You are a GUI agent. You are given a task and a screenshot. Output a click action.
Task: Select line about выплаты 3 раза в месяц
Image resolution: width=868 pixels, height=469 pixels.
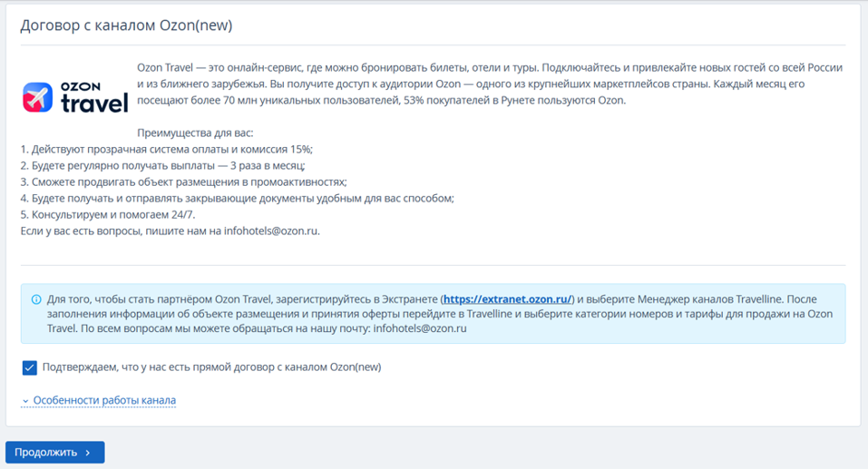click(162, 166)
